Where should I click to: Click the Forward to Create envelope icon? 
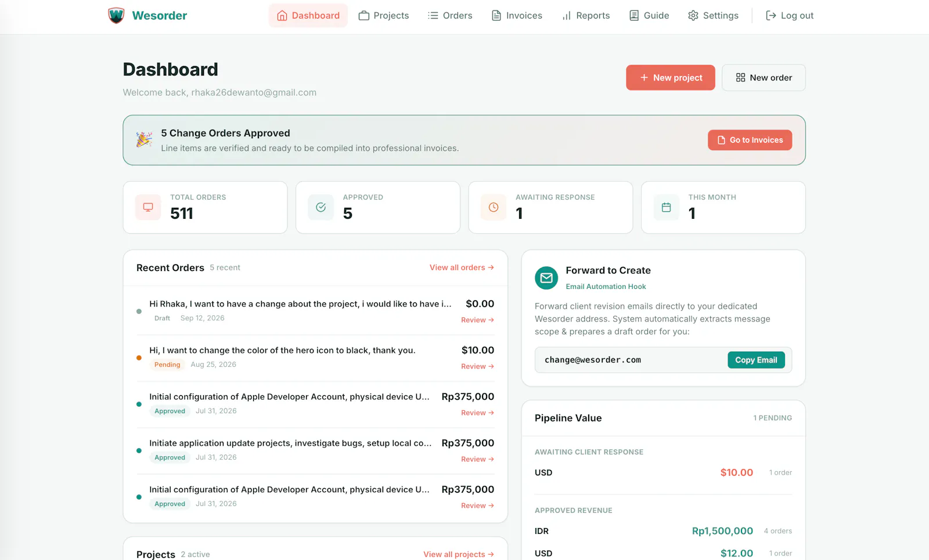(546, 278)
